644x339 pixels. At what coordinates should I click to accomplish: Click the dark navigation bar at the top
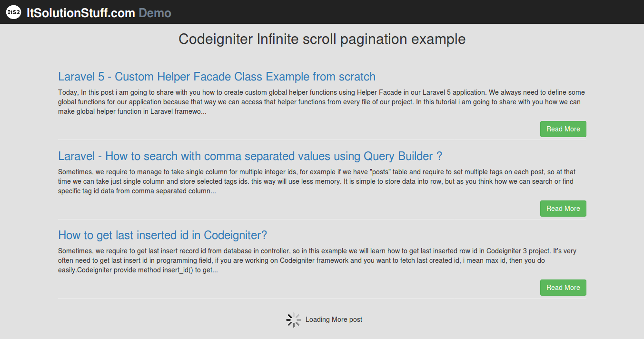322,12
